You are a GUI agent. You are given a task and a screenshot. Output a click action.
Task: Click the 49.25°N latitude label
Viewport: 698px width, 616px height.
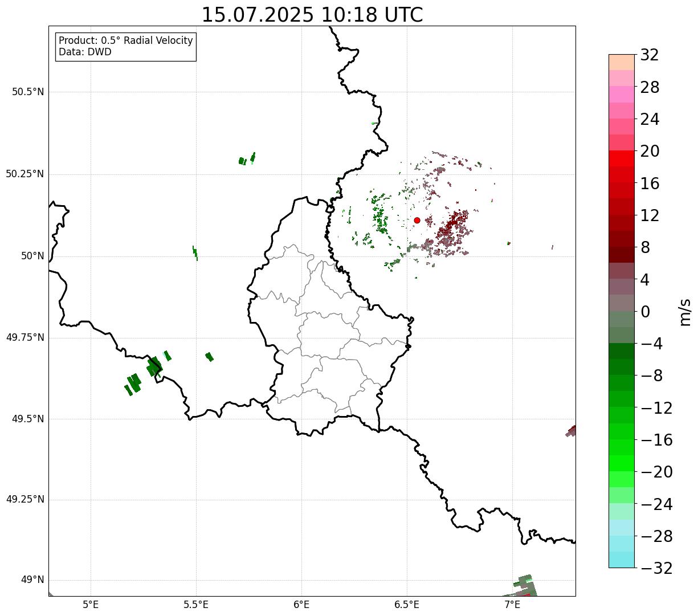[x=25, y=499]
